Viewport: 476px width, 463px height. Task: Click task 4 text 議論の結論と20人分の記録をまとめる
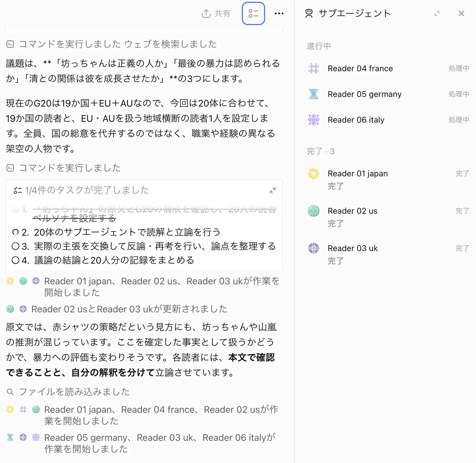point(114,260)
